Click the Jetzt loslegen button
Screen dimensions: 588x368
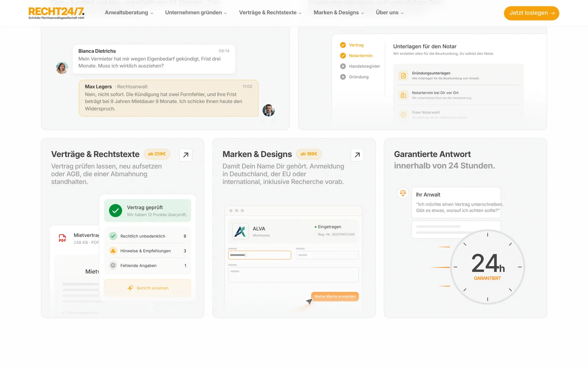point(531,13)
